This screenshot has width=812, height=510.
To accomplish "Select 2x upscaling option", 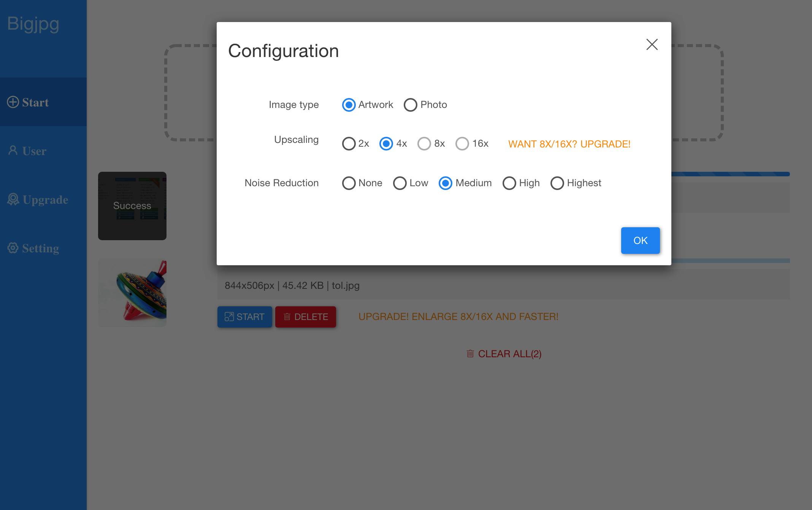I will (x=349, y=144).
